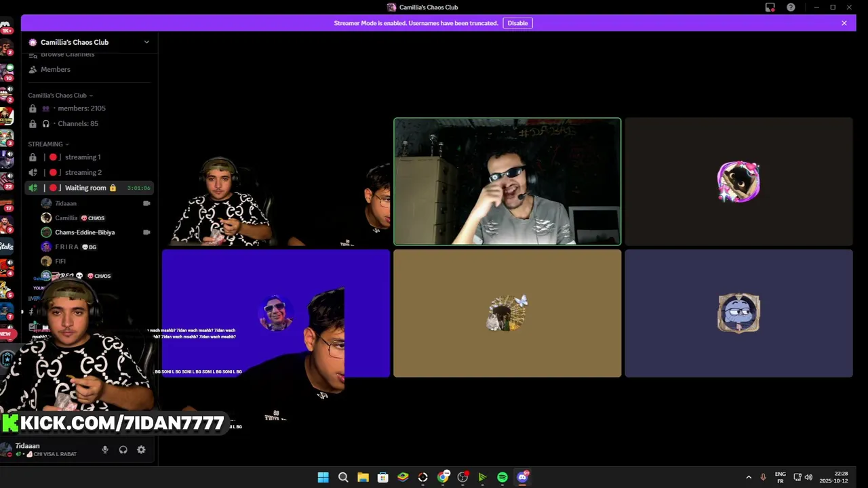The height and width of the screenshot is (488, 868).
Task: Open the Stake server icon
Action: point(6,247)
